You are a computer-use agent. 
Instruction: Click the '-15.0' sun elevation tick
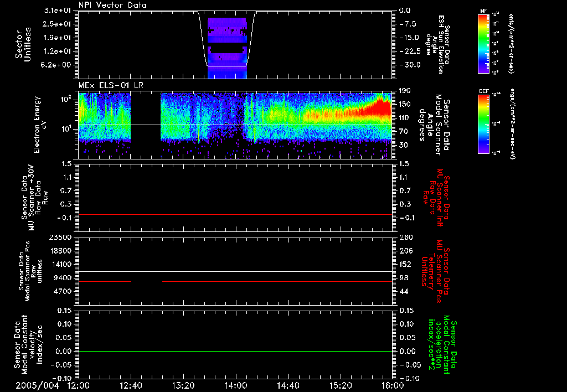point(409,38)
